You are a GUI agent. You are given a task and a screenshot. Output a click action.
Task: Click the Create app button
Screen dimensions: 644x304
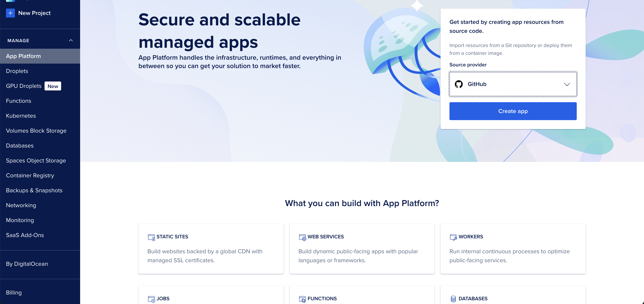tap(513, 111)
